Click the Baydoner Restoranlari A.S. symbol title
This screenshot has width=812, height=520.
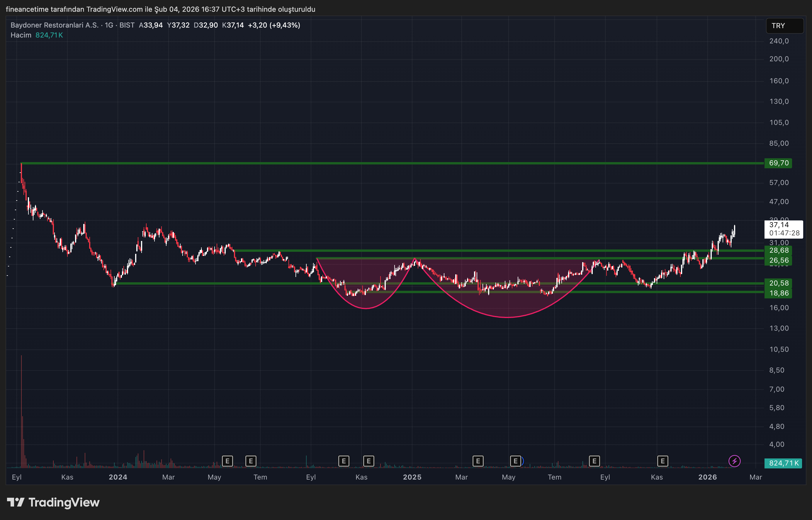[x=54, y=25]
